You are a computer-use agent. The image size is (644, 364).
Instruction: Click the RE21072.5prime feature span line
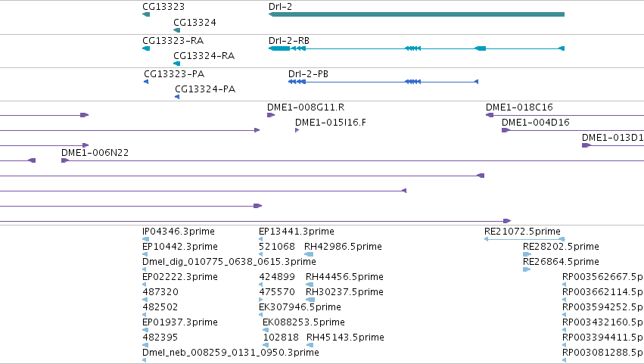pyautogui.click(x=525, y=239)
